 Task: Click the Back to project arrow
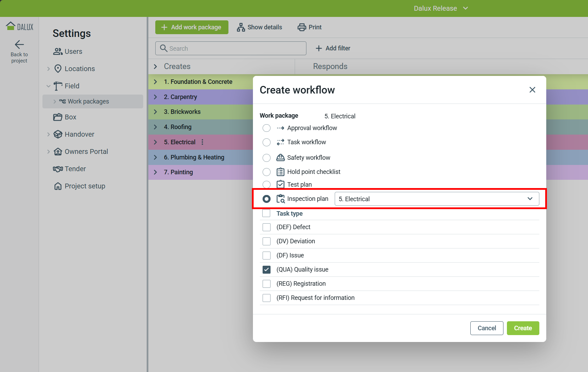[19, 45]
